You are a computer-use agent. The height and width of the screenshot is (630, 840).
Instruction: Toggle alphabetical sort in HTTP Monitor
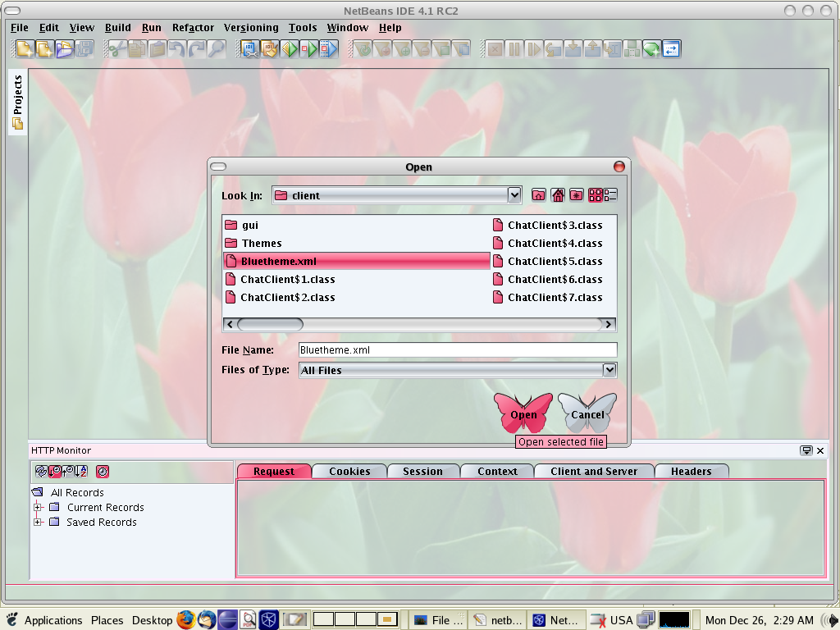pos(81,472)
